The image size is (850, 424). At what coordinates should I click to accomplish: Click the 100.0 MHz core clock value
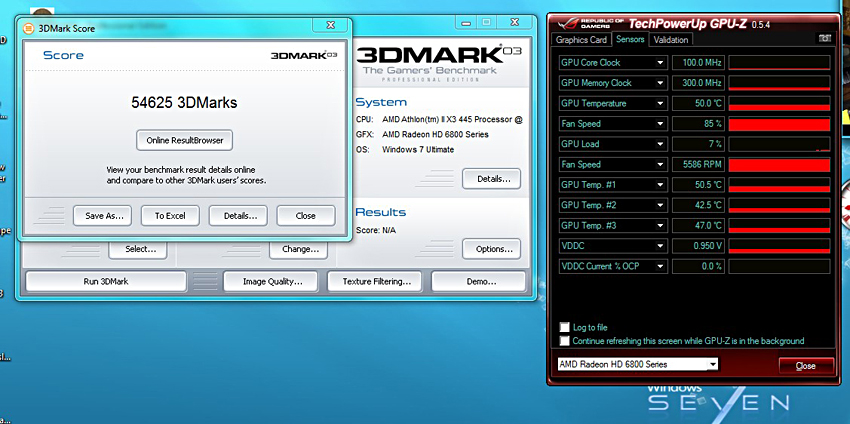click(x=698, y=62)
